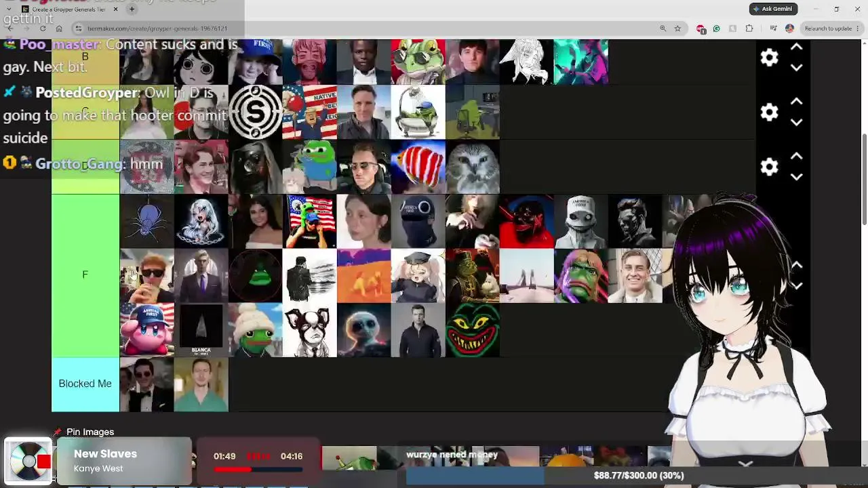View site information in the address bar

tap(79, 28)
